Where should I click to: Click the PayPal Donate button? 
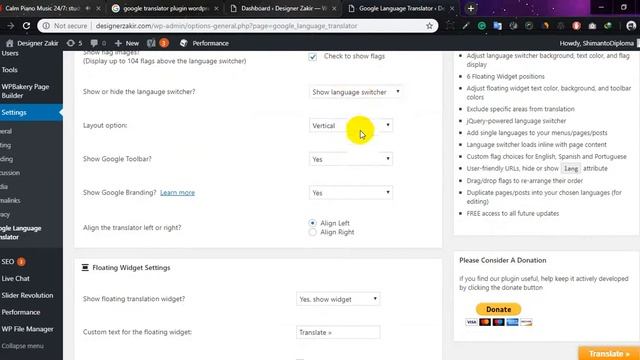498,309
